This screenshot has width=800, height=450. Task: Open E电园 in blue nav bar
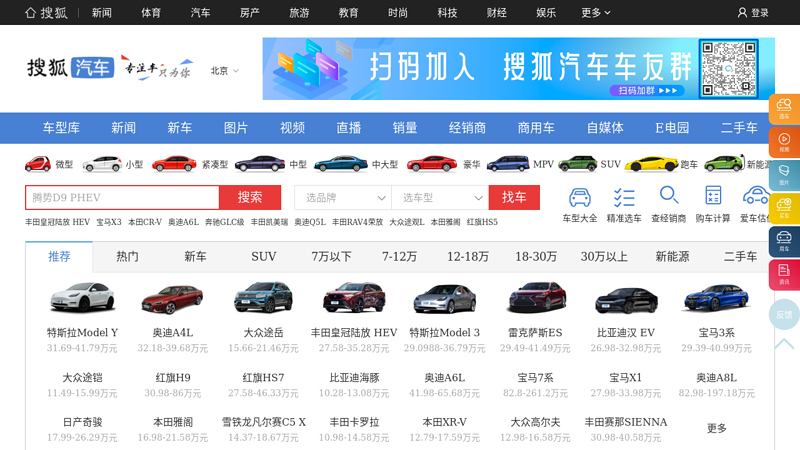(671, 128)
